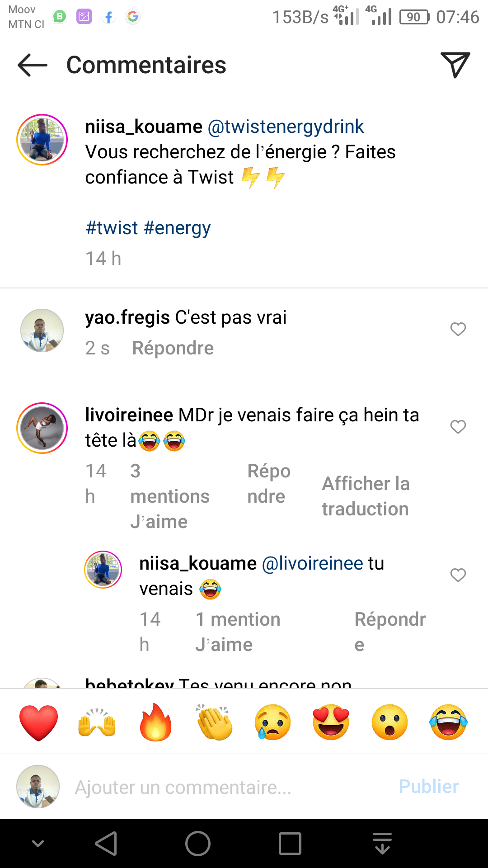Insert the clapping hands emoji
The image size is (488, 868).
[214, 722]
